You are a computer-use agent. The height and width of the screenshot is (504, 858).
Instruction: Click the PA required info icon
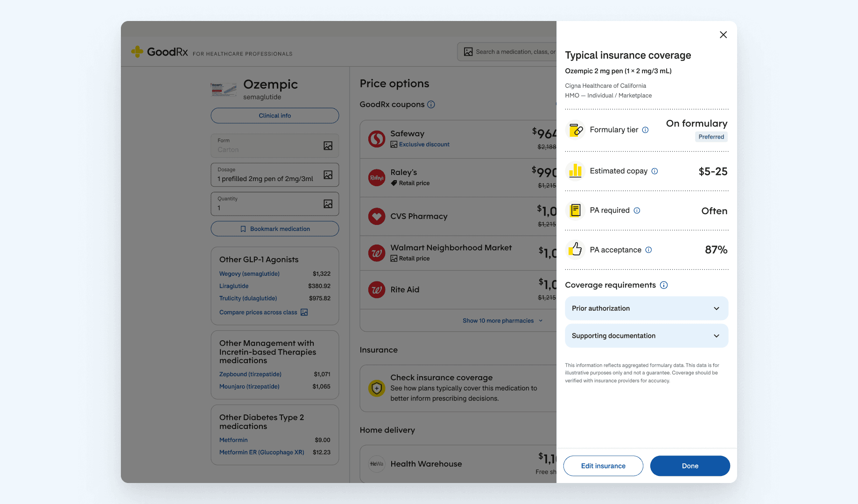point(637,210)
